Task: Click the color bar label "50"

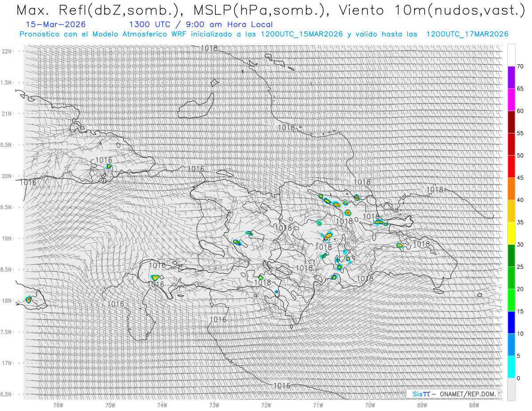Action: click(520, 156)
